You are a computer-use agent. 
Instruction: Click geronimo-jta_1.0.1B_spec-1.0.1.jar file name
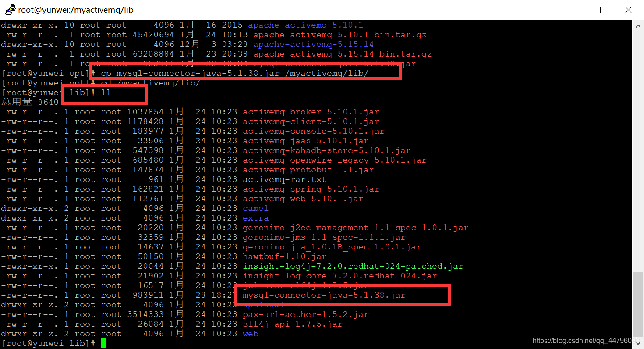point(332,247)
